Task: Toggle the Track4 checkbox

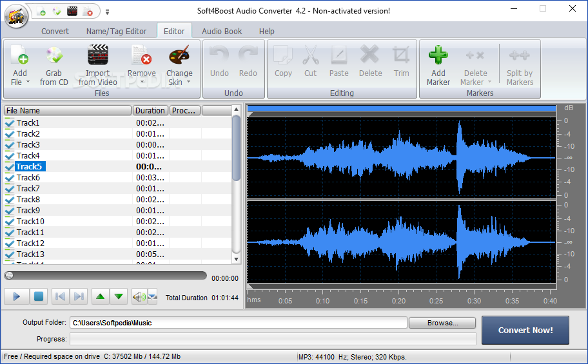Action: click(x=10, y=155)
